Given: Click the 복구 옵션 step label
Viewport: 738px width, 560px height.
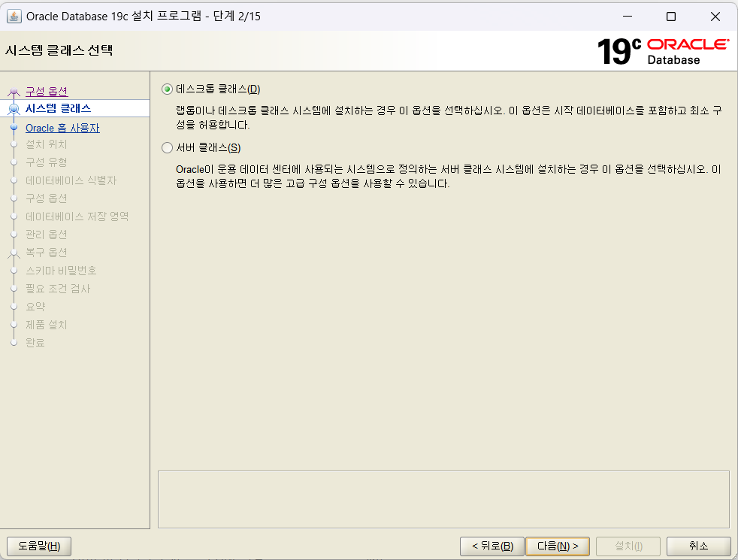Looking at the screenshot, I should pos(46,253).
